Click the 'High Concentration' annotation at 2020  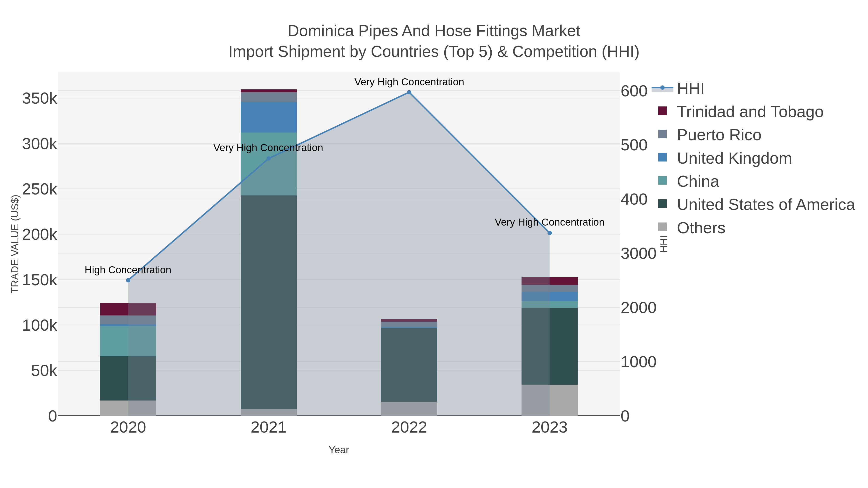(x=128, y=270)
